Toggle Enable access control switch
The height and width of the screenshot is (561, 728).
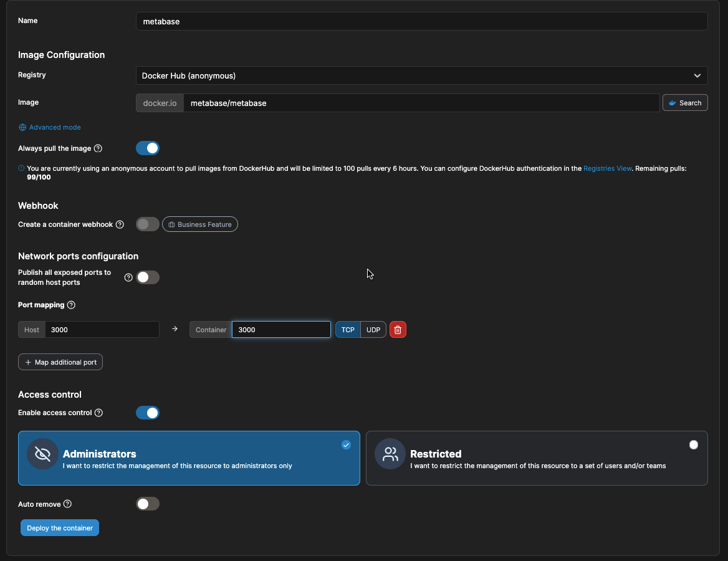coord(148,413)
